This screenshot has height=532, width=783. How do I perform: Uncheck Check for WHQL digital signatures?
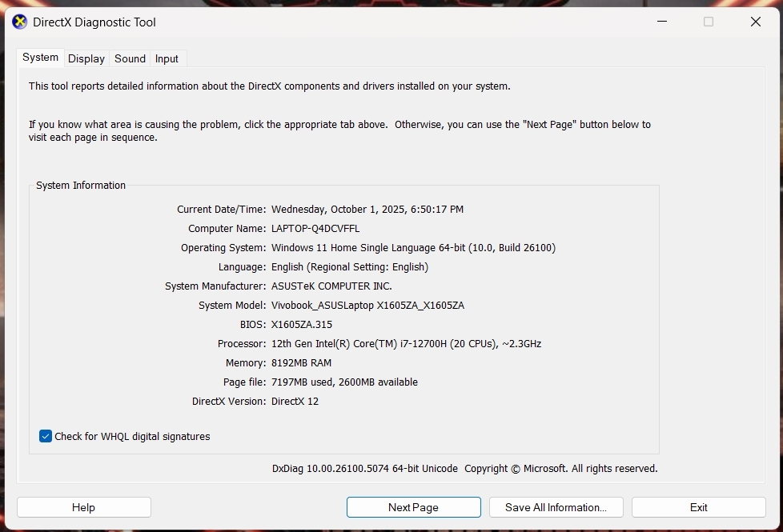pos(46,436)
